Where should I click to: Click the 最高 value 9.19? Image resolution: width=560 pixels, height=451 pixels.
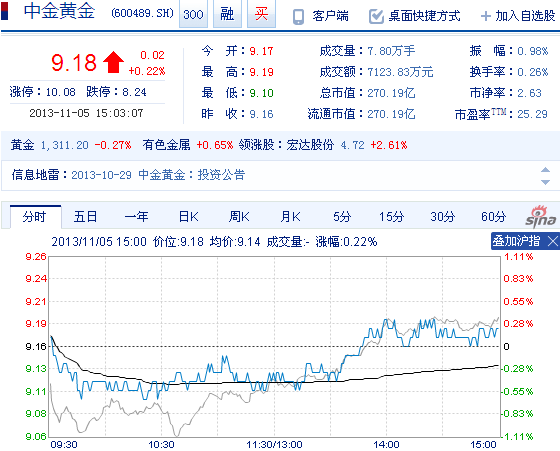click(261, 72)
